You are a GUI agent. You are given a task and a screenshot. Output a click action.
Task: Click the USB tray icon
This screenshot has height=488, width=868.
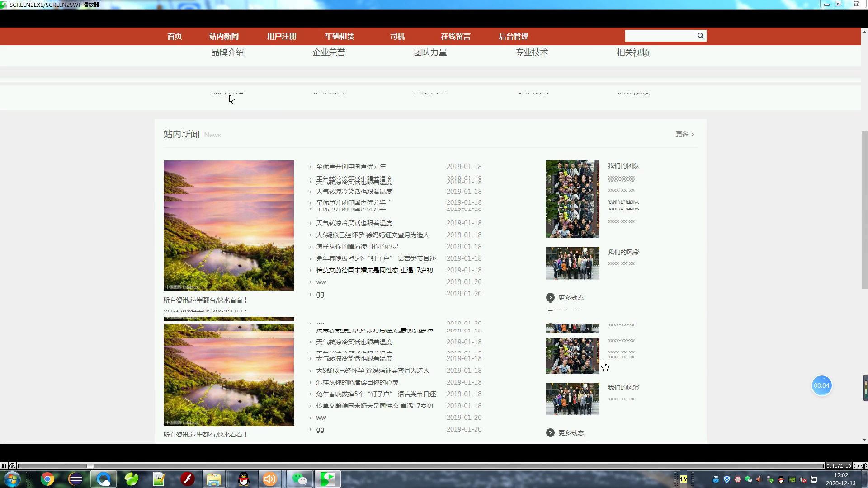tap(716, 479)
